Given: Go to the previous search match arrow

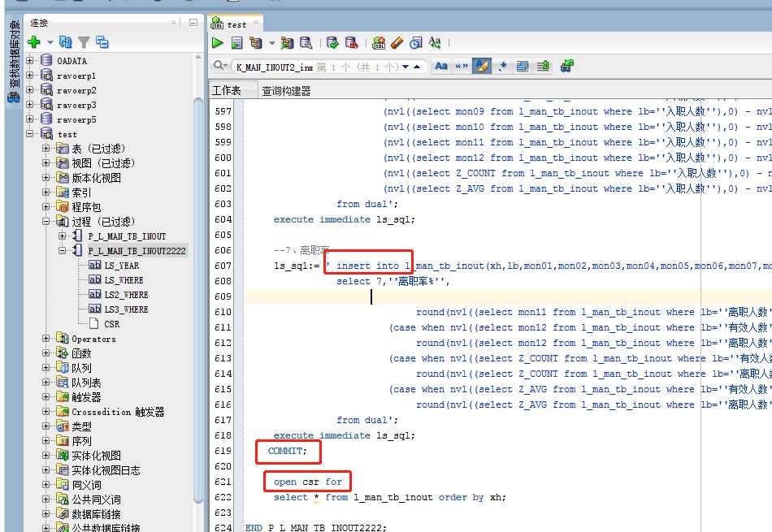Looking at the screenshot, I should tap(417, 67).
